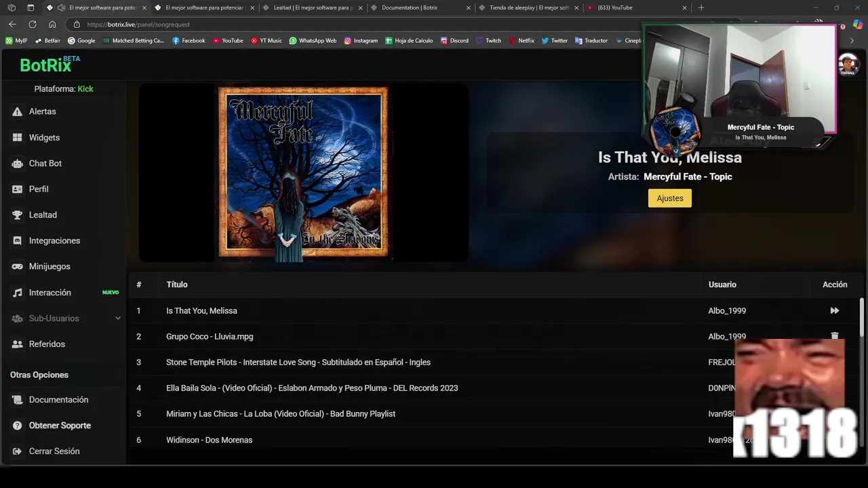Click the browser back arrow
This screenshot has width=868, height=488.
click(12, 24)
